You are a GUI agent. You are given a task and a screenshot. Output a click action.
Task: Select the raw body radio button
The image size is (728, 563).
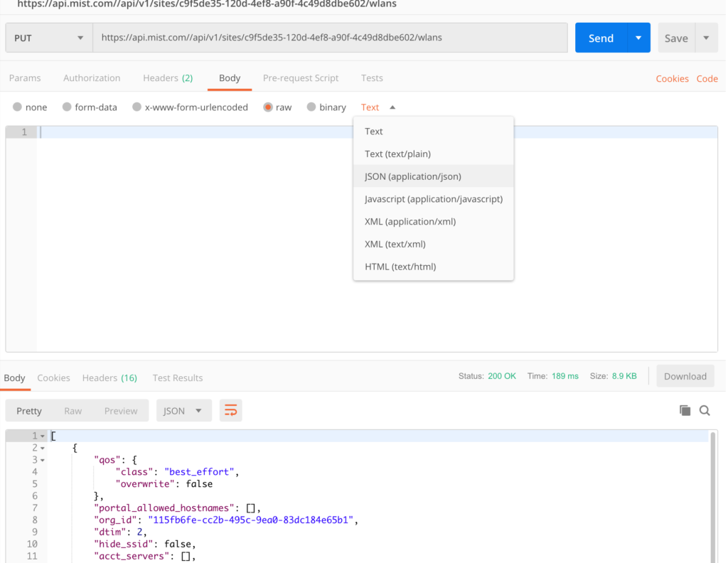[267, 107]
